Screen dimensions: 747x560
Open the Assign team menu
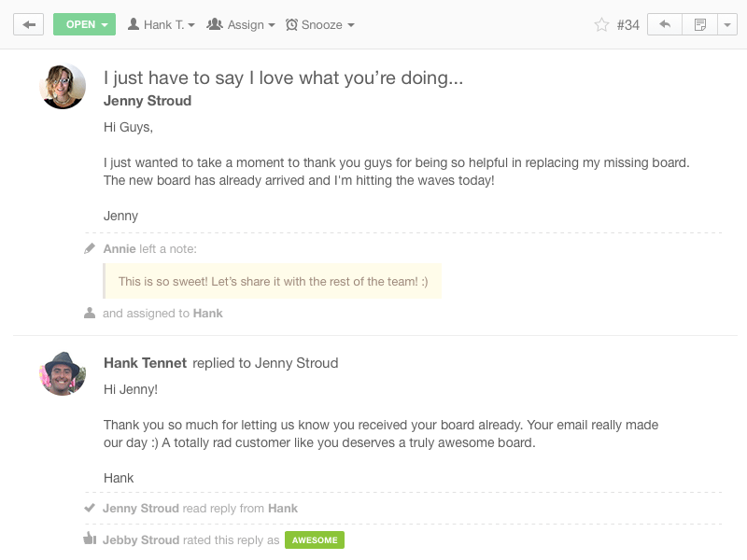click(x=241, y=25)
